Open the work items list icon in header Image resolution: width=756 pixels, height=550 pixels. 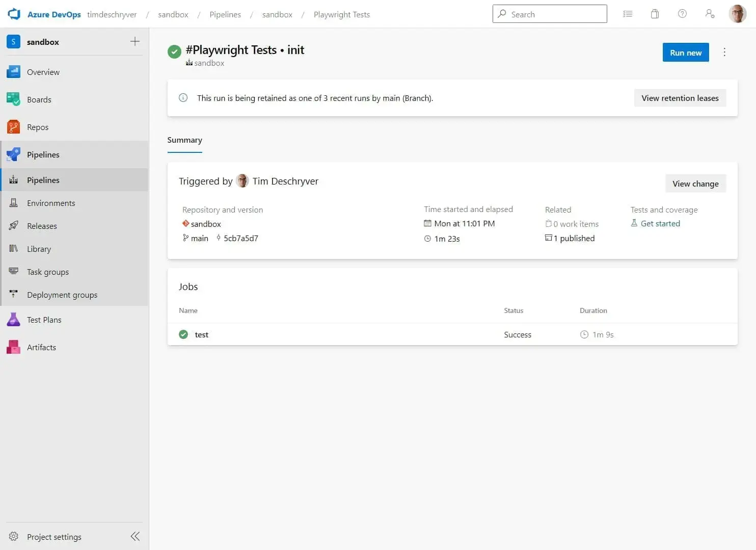coord(628,14)
